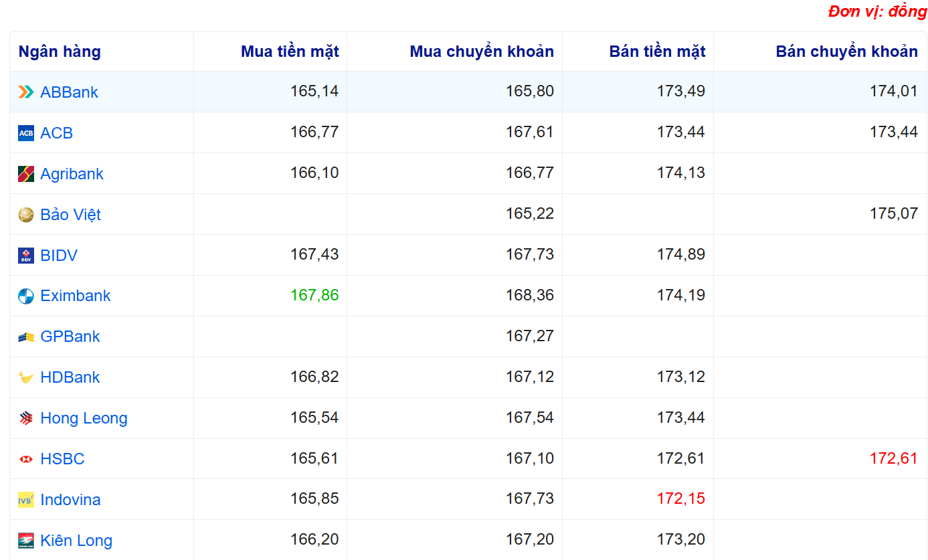Click the BIDV logo icon

click(26, 256)
